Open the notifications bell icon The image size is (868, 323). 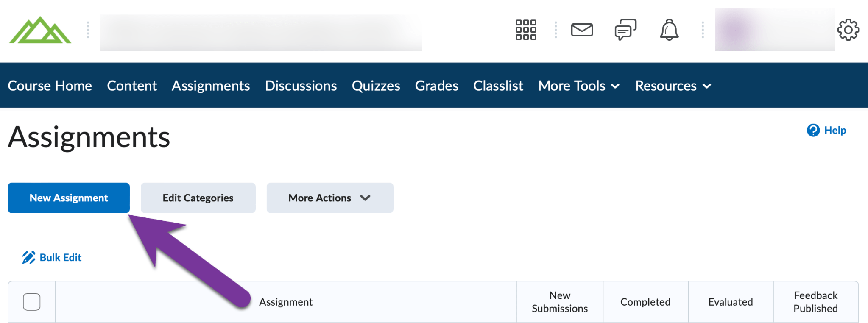668,30
